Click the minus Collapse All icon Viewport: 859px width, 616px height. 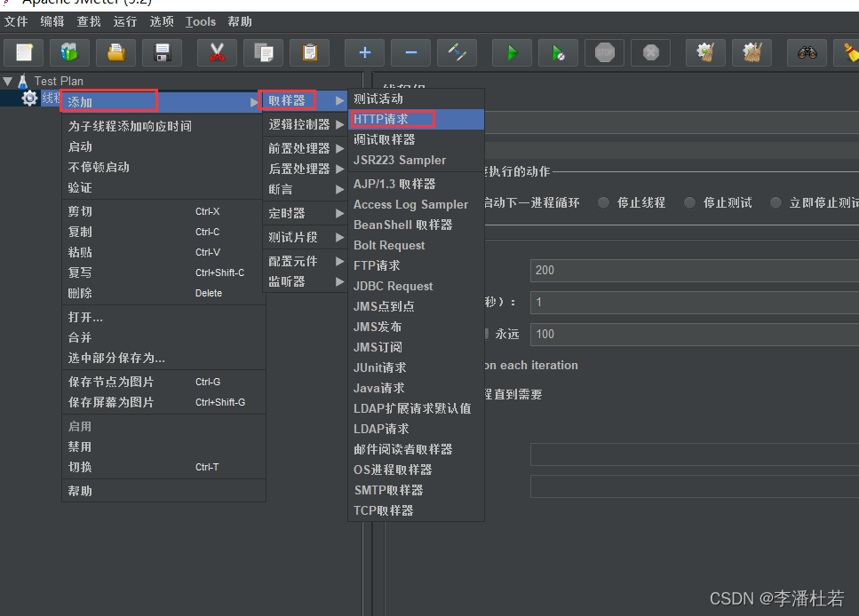[x=411, y=52]
